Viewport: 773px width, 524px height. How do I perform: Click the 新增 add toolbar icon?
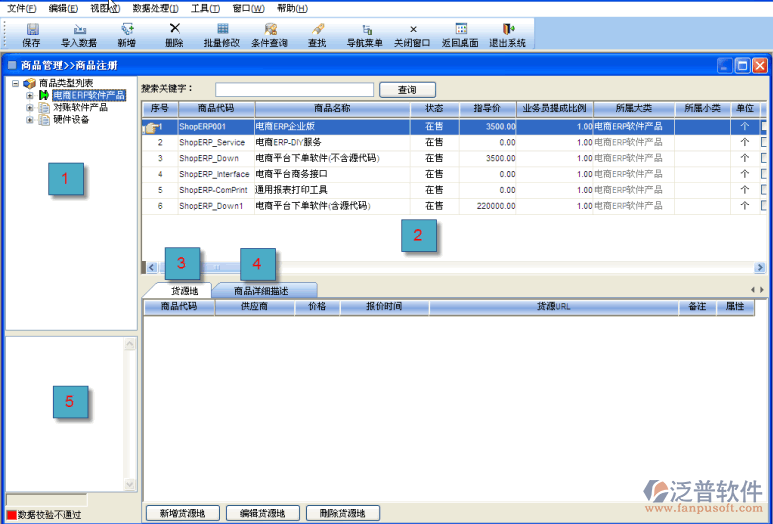127,29
